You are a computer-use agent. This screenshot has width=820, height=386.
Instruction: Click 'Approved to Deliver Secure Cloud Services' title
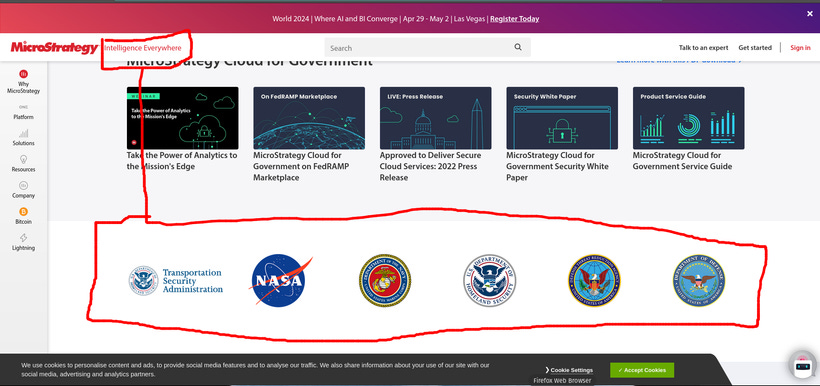click(x=430, y=166)
